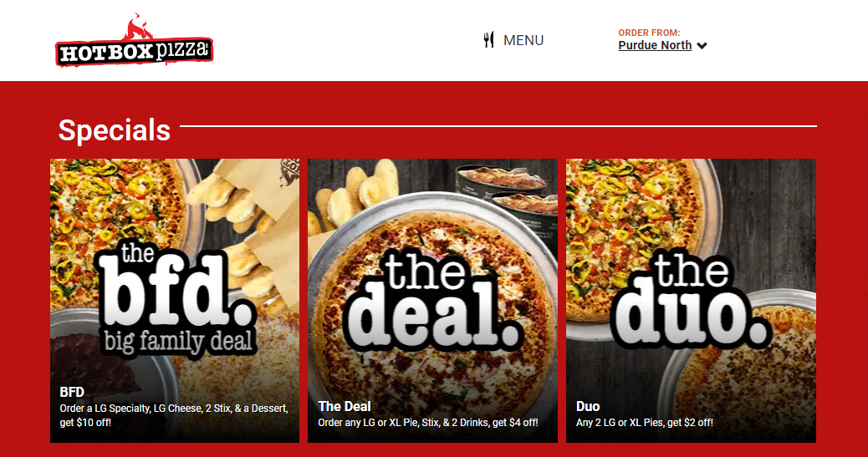Click the Purdue North location link
Screen dimensions: 868x457
655,45
